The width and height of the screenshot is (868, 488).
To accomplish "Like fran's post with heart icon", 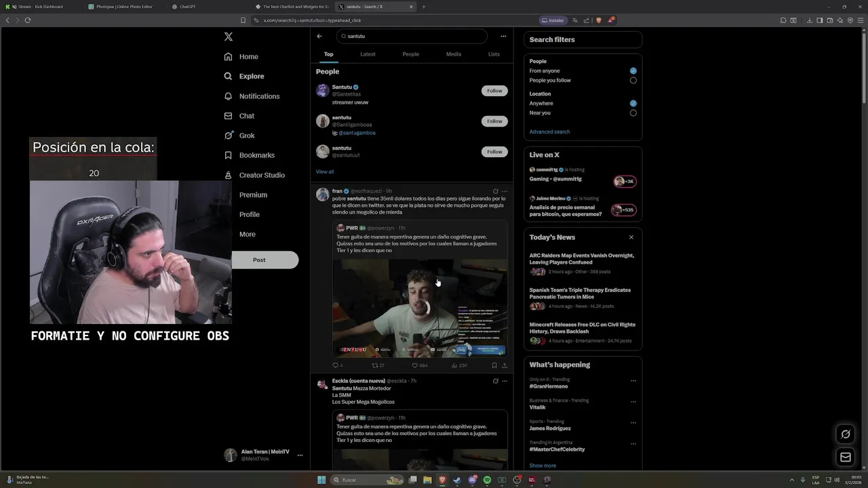I will 415,365.
